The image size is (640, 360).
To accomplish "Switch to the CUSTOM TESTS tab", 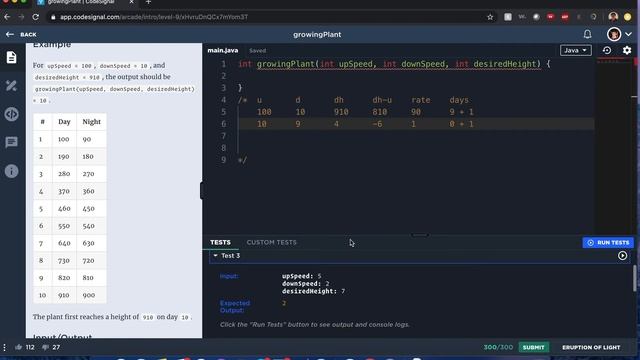I will click(x=271, y=242).
